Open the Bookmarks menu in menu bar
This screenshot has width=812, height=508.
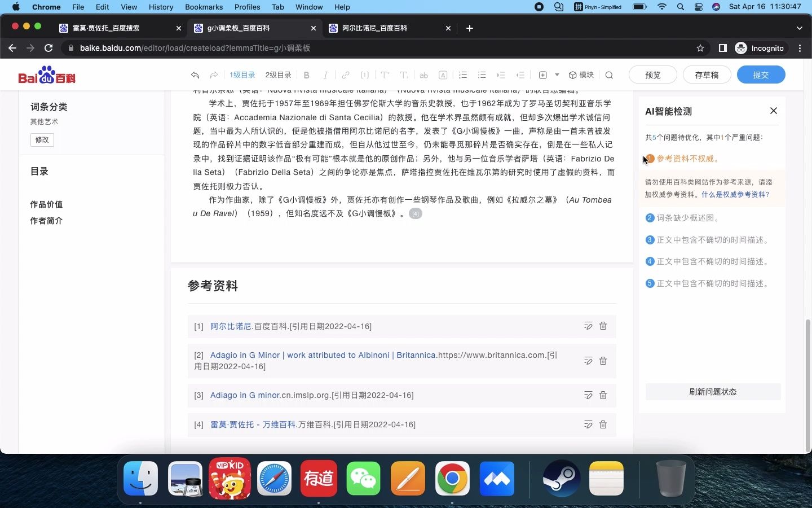pos(204,7)
